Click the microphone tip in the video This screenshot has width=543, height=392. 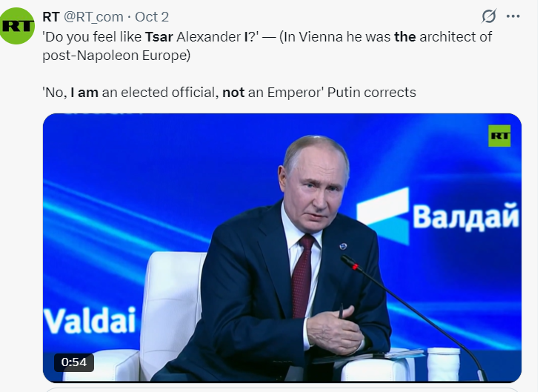click(347, 261)
